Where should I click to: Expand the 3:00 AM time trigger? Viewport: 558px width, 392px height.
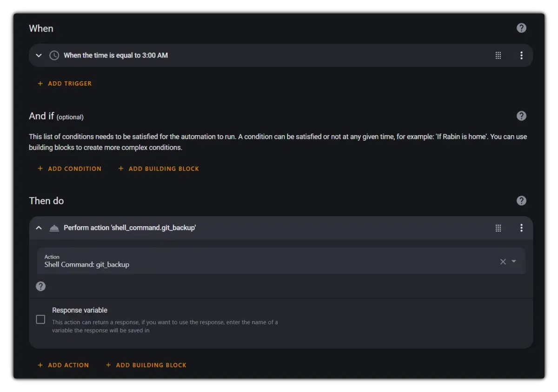point(39,56)
